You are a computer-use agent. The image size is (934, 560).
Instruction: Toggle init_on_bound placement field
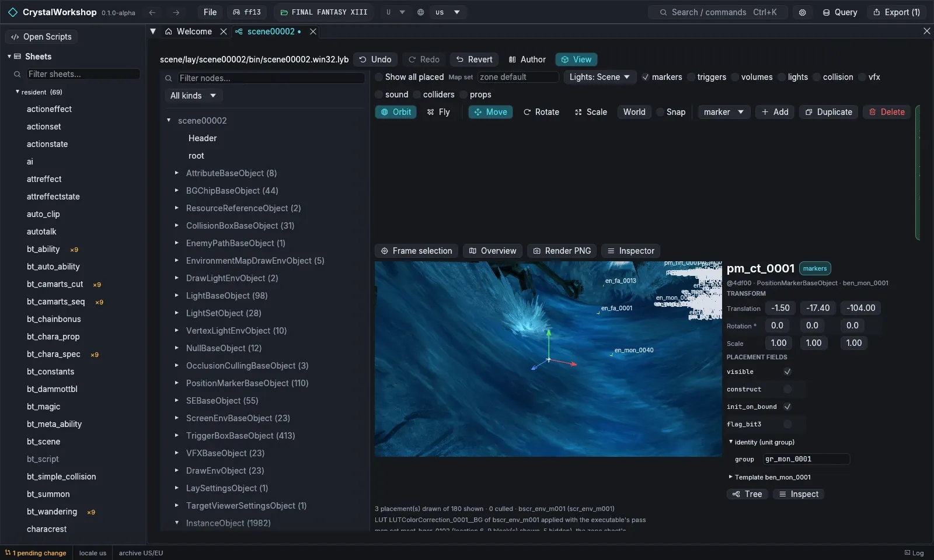click(787, 407)
